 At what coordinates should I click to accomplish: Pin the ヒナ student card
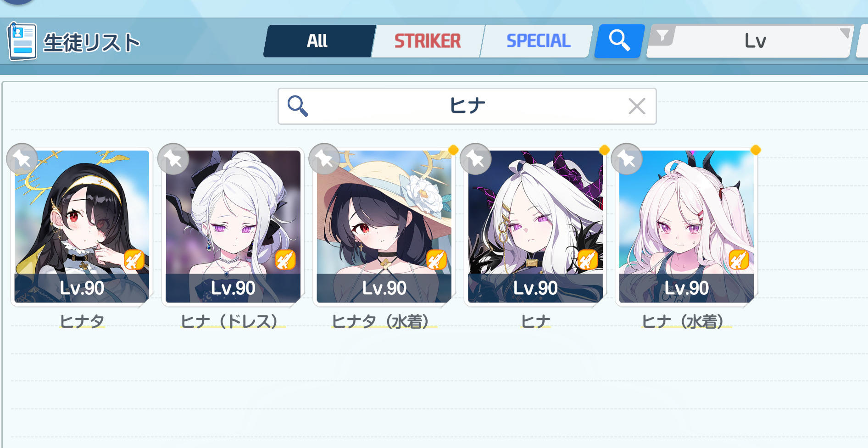[475, 159]
